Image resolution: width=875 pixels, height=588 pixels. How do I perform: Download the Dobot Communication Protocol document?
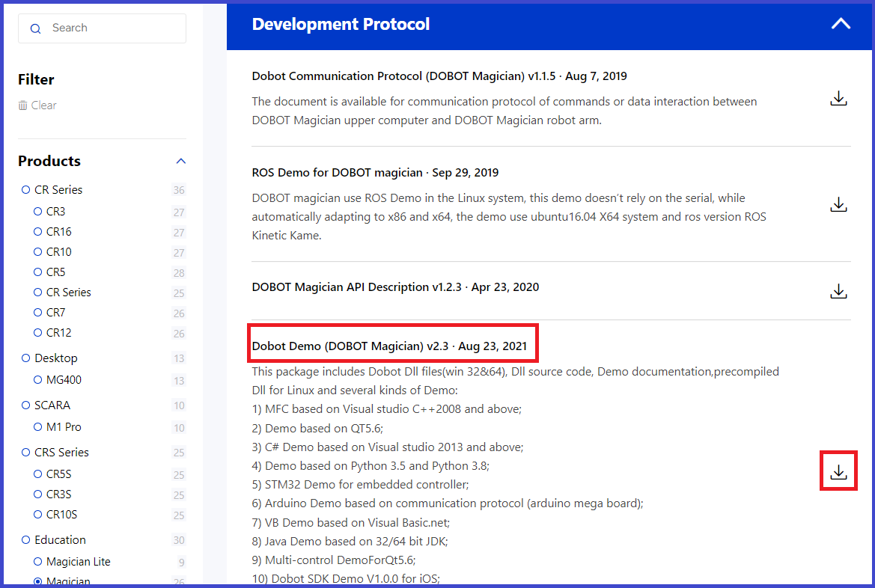(x=838, y=98)
